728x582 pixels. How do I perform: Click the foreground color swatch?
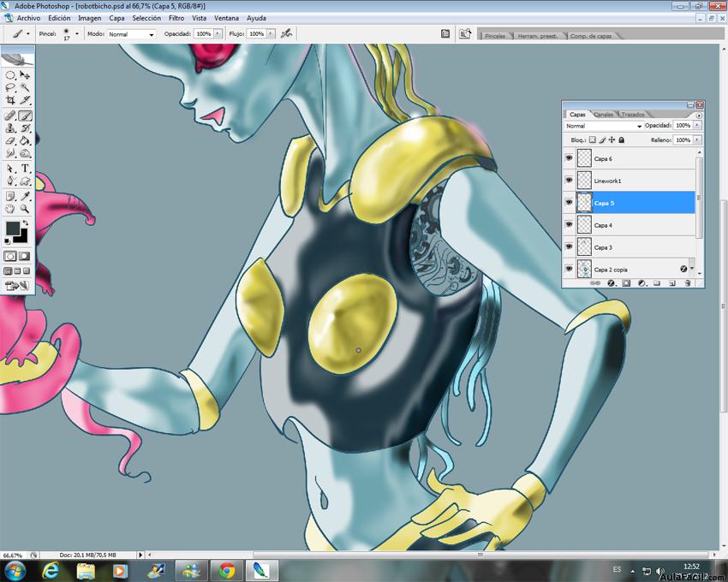coord(12,228)
